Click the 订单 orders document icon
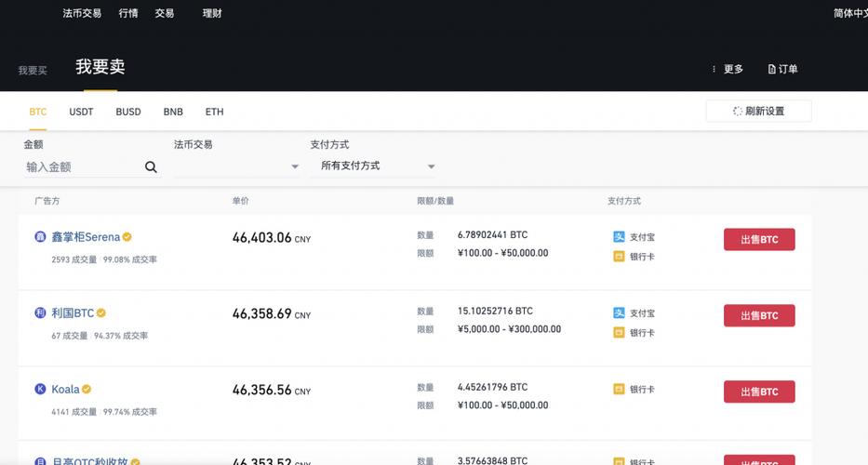 point(771,69)
